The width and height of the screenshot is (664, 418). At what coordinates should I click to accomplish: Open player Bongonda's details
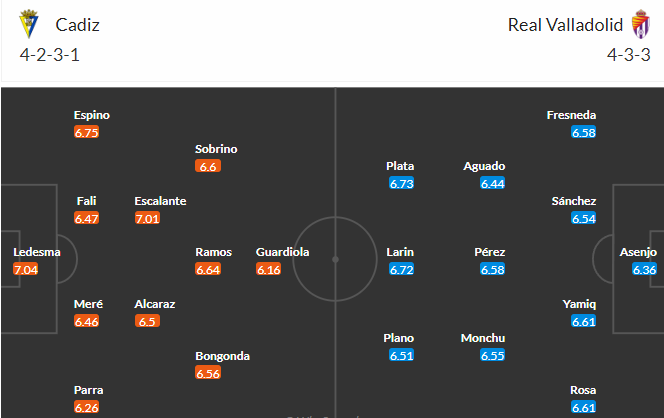(x=222, y=356)
